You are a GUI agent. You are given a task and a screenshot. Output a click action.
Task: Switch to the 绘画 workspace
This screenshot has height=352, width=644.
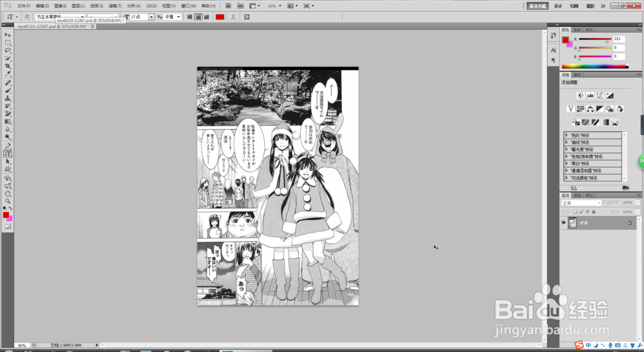(574, 6)
